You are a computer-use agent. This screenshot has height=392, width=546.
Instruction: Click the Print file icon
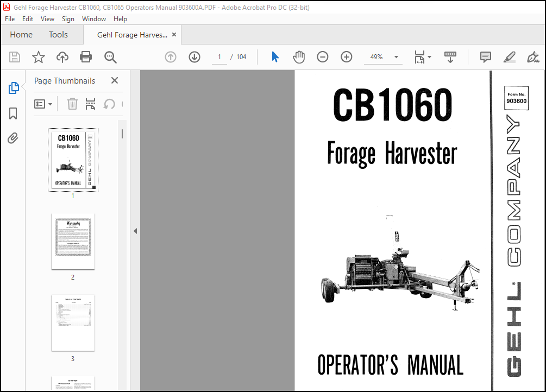(86, 57)
